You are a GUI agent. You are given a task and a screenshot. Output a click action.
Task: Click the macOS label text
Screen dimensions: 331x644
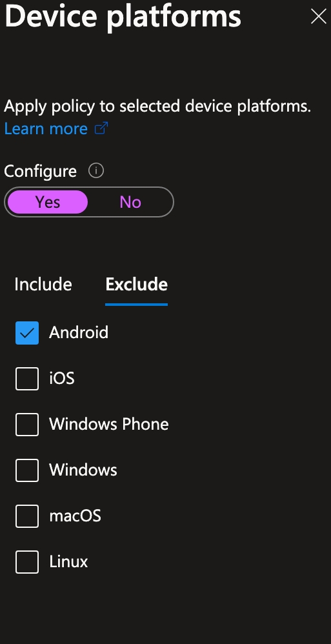pos(75,516)
